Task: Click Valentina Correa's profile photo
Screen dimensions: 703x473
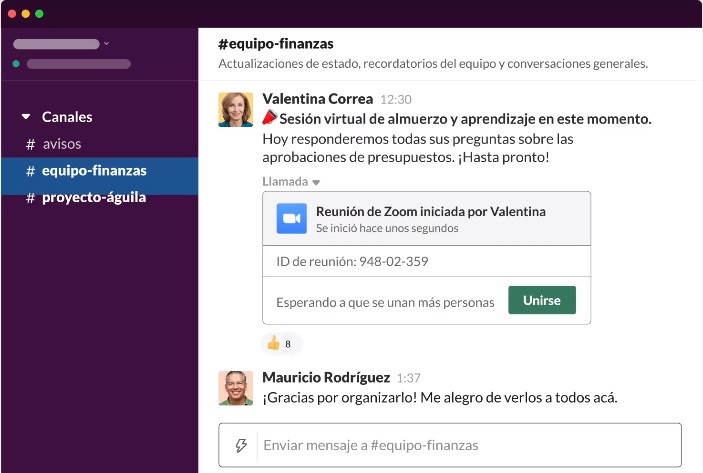Action: click(x=235, y=109)
